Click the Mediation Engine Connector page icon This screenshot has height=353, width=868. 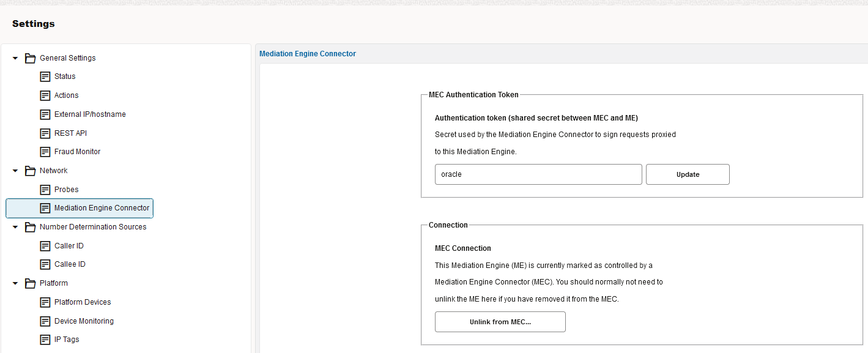(45, 208)
